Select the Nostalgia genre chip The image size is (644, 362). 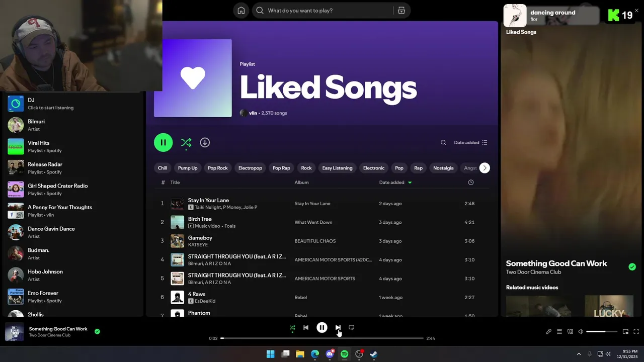(443, 168)
